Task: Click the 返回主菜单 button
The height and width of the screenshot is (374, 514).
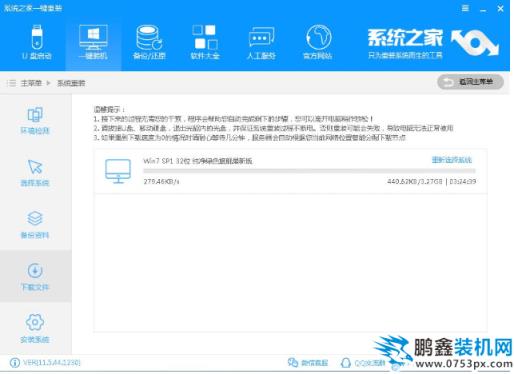Action: click(470, 82)
